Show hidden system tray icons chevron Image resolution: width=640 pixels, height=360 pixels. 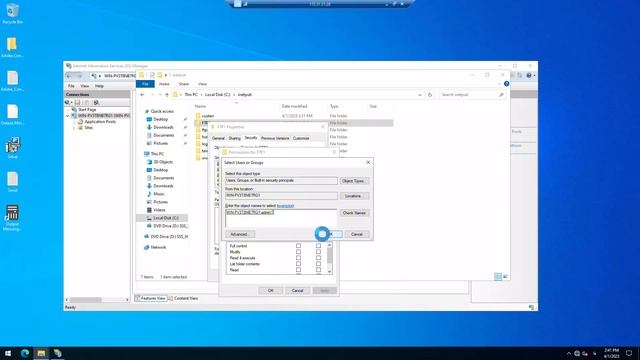[569, 353]
